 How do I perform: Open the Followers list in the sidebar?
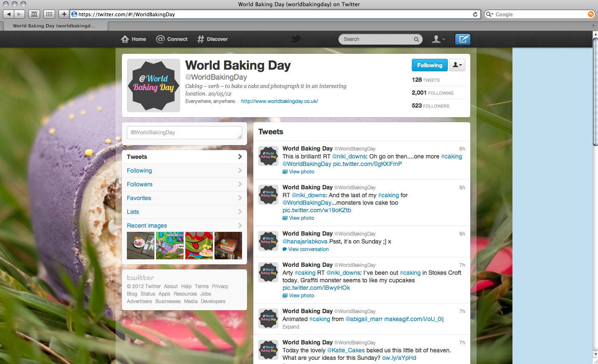tap(184, 184)
